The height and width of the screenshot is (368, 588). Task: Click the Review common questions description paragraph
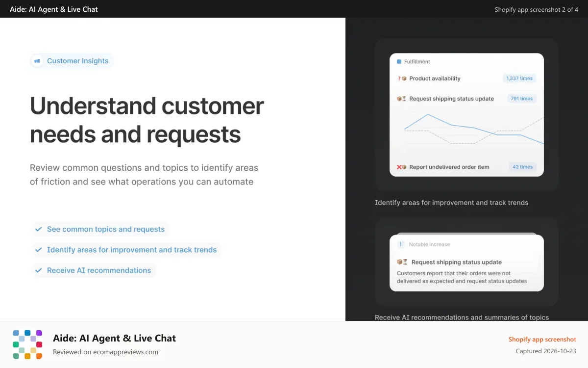point(144,175)
